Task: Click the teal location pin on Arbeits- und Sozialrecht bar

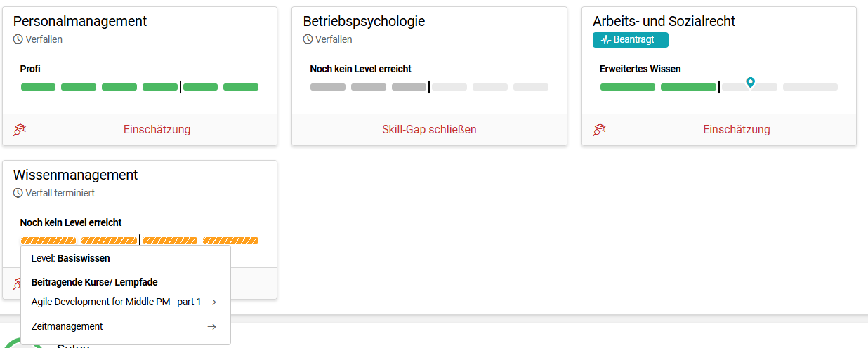Action: (750, 83)
